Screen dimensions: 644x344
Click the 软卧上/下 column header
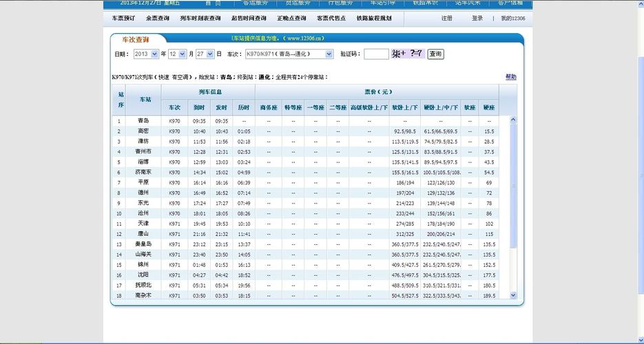coord(405,108)
